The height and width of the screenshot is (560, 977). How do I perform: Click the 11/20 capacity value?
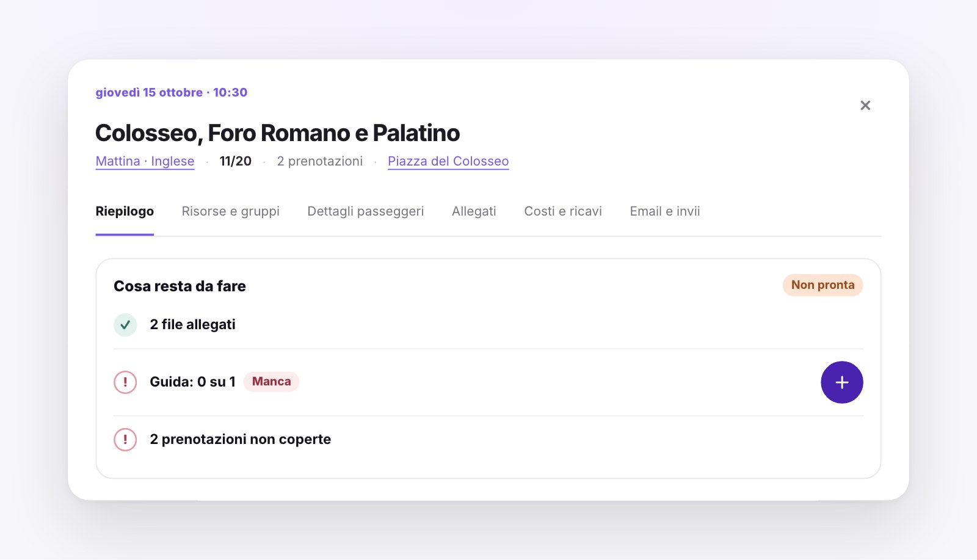235,161
